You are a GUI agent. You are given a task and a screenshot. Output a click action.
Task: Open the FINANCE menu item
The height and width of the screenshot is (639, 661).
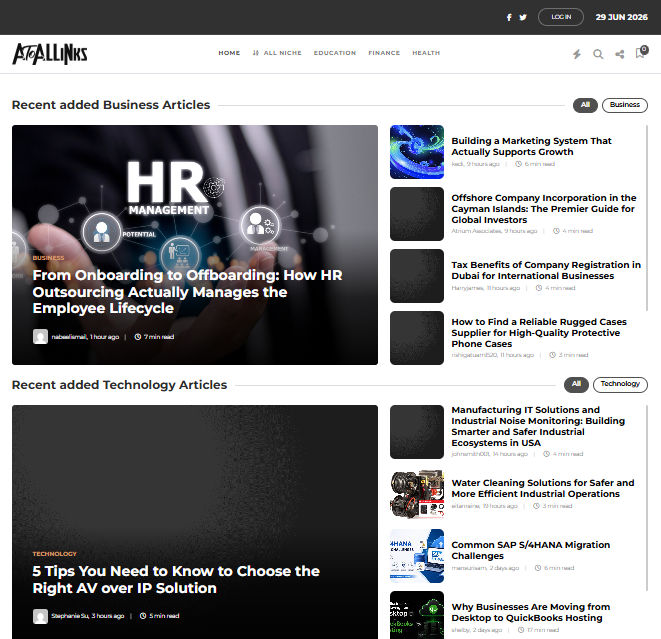click(384, 53)
